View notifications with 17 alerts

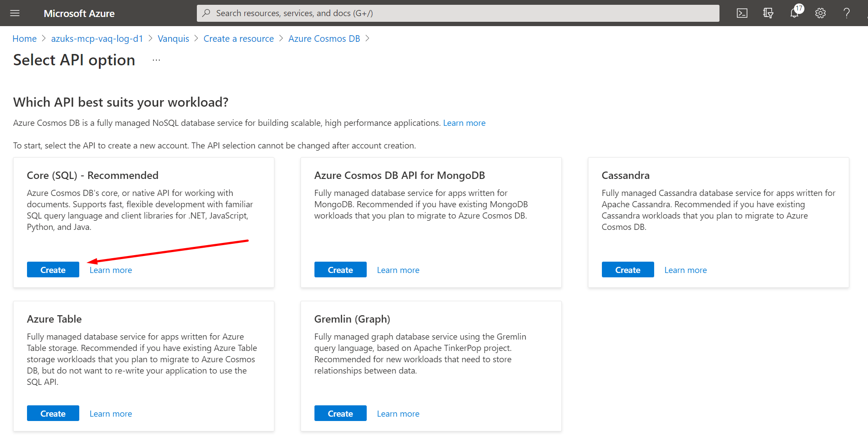coord(794,13)
